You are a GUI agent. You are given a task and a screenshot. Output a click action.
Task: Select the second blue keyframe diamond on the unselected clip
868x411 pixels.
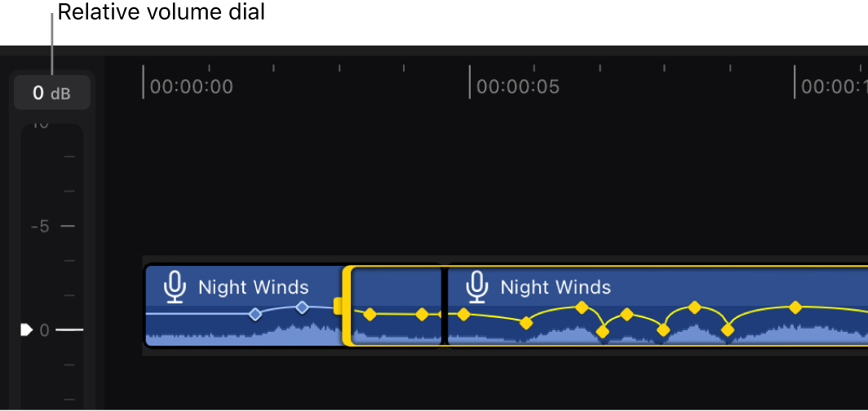click(x=302, y=307)
